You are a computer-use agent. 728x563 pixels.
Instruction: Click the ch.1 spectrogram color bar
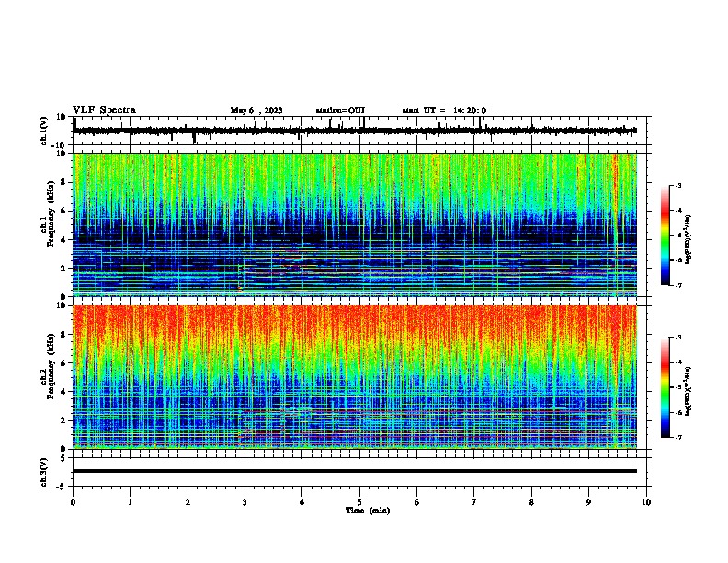pyautogui.click(x=665, y=236)
